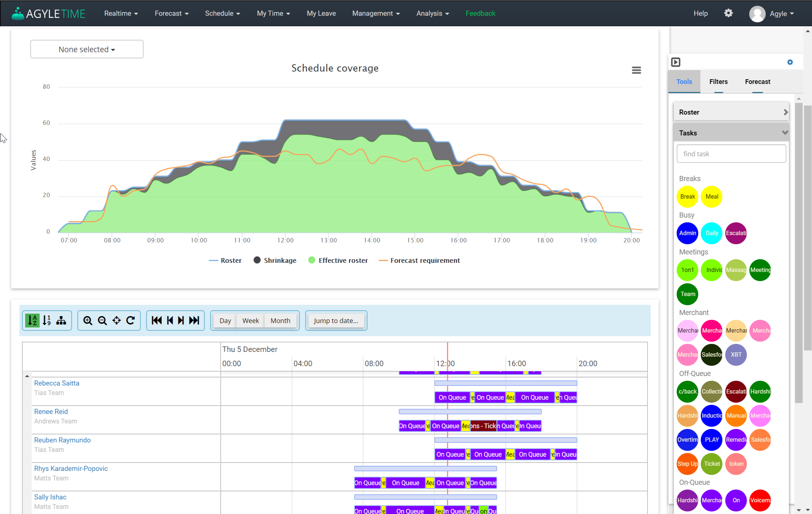This screenshot has width=812, height=514.
Task: Select the yellow Meal task swatch
Action: [x=711, y=197]
